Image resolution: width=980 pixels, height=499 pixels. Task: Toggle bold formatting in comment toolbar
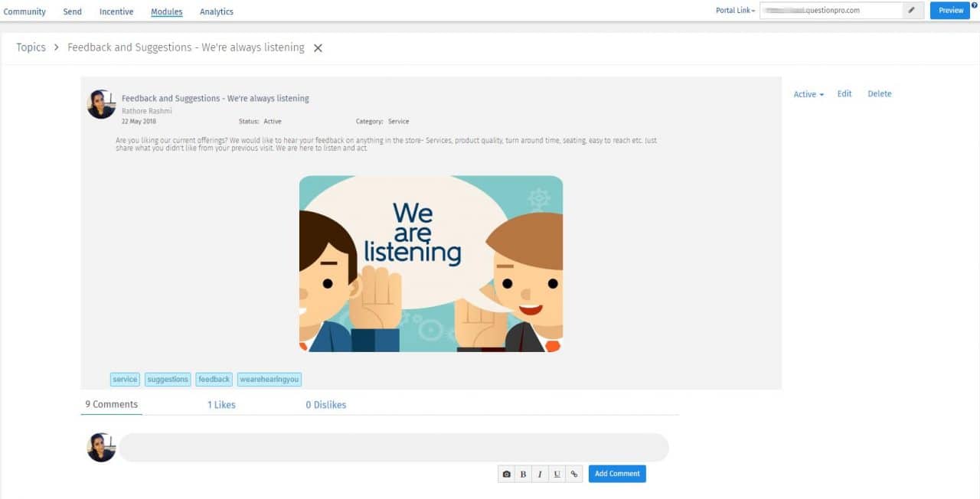(523, 474)
